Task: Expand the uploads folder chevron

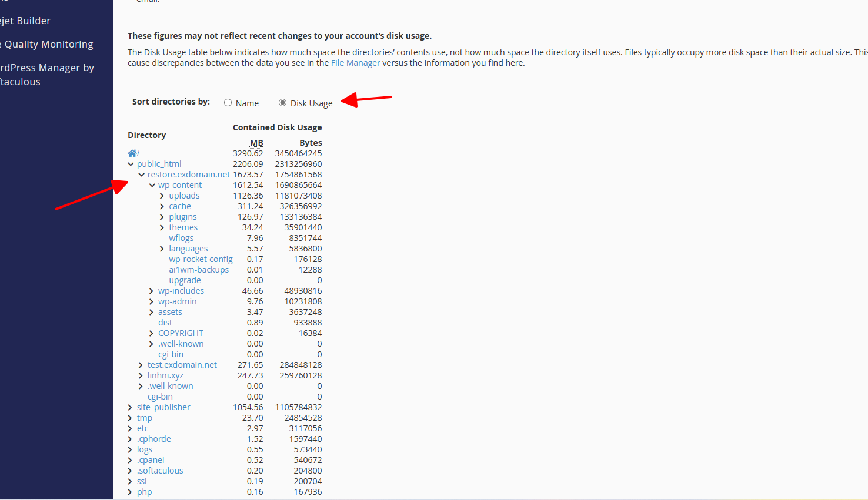Action: point(162,196)
